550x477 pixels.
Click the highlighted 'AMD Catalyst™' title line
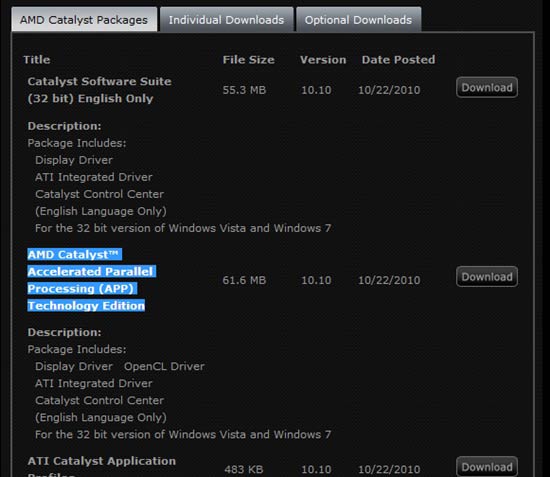pos(75,254)
